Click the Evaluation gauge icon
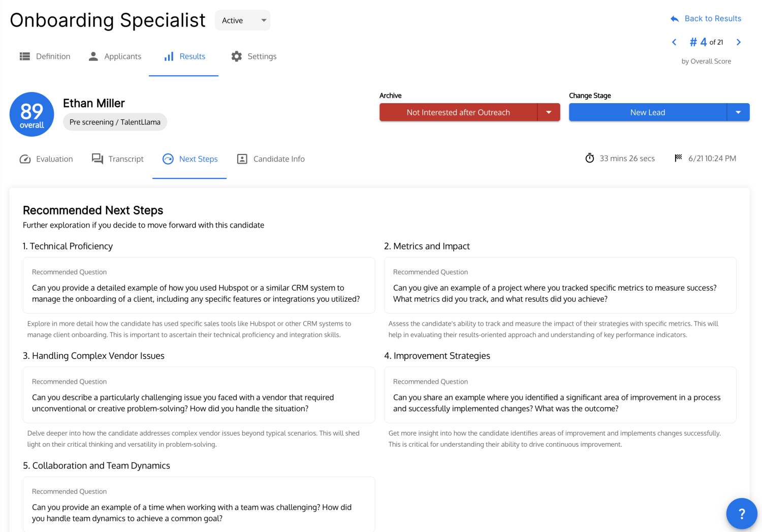762x532 pixels. click(25, 159)
